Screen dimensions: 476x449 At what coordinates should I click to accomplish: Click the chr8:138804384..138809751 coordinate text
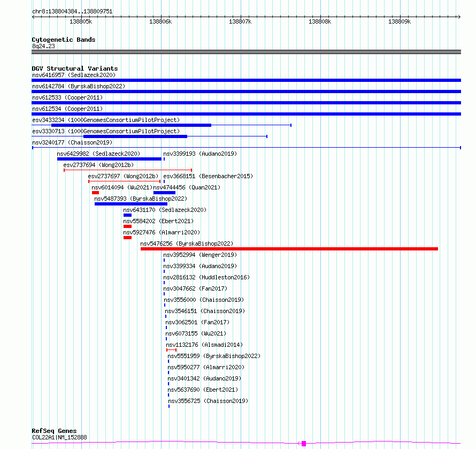pyautogui.click(x=72, y=12)
